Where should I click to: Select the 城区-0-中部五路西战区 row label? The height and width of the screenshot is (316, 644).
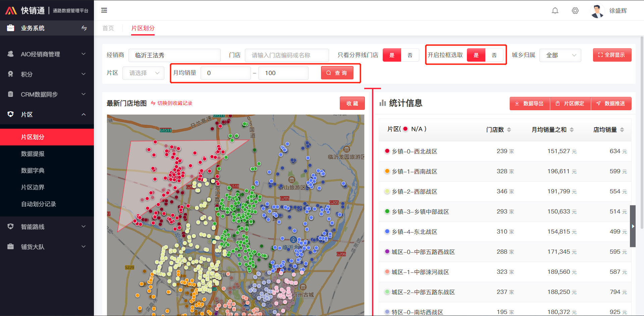(423, 252)
